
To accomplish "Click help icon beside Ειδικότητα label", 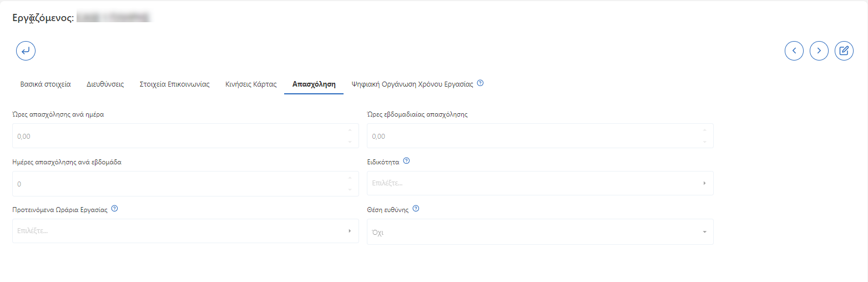I will pyautogui.click(x=406, y=162).
